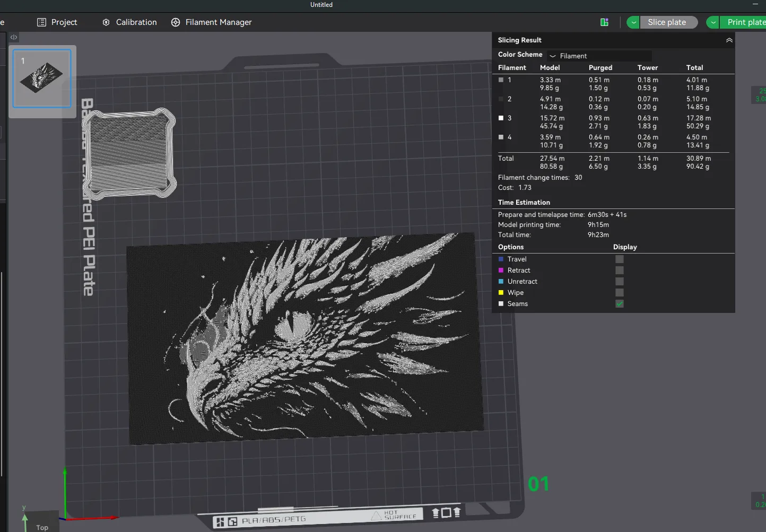Screen dimensions: 766x532
Task: Click the sidebar collapse arrows icon
Action: 14,37
